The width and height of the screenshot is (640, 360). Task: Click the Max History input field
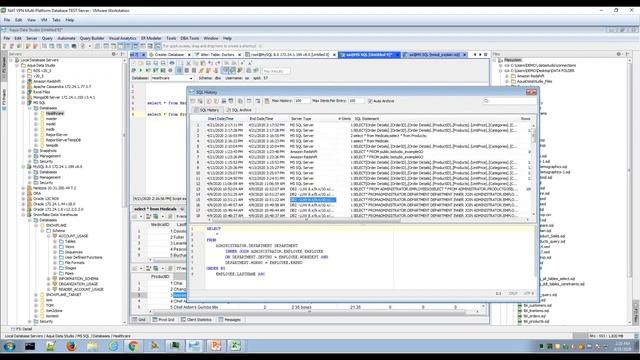(x=302, y=101)
